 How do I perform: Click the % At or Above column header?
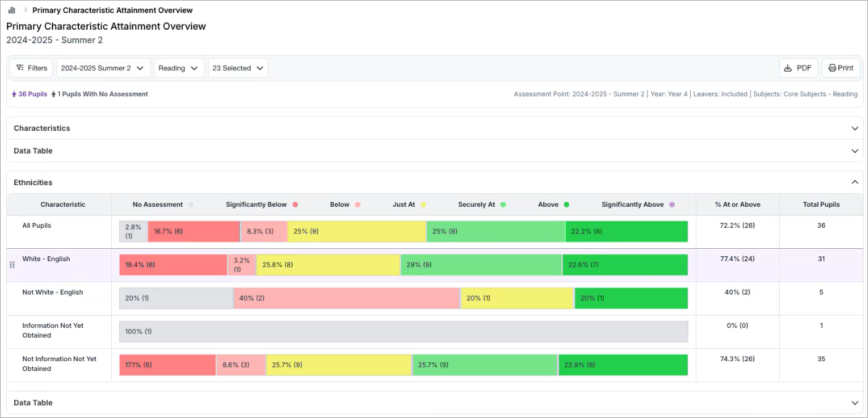(x=737, y=204)
